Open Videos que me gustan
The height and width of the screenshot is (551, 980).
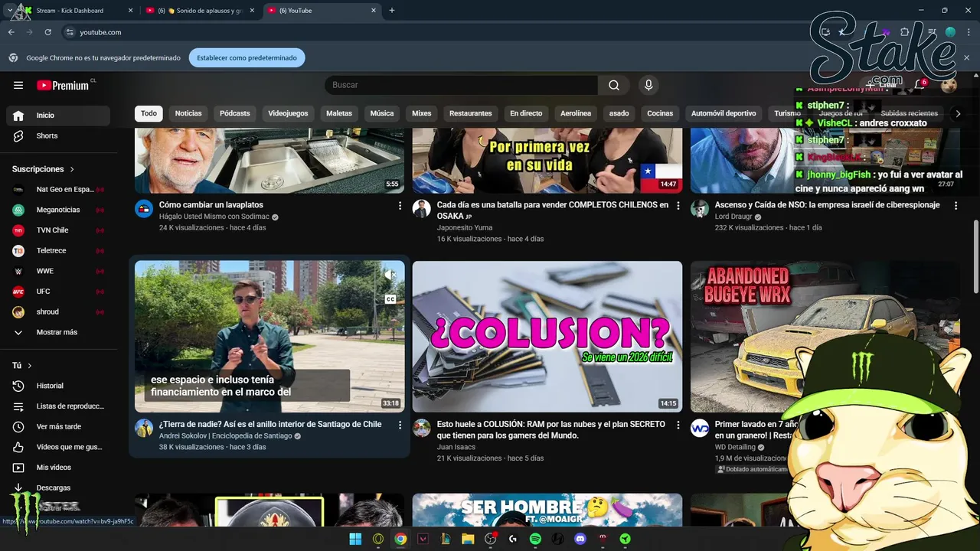(58, 447)
